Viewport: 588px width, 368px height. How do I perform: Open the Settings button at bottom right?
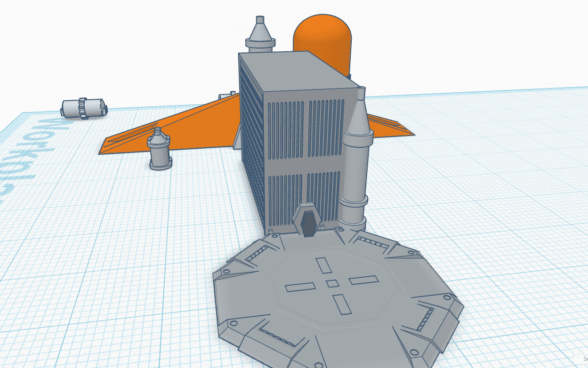tap(583, 359)
